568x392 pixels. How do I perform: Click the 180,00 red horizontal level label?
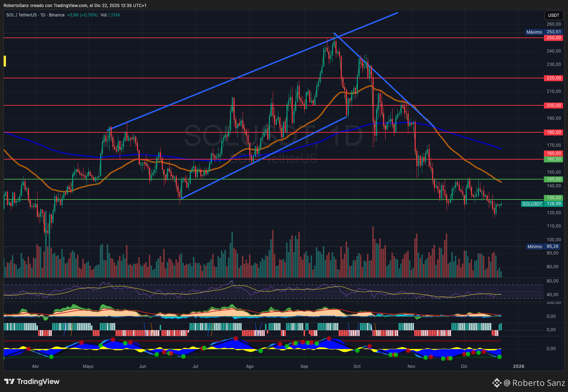553,132
